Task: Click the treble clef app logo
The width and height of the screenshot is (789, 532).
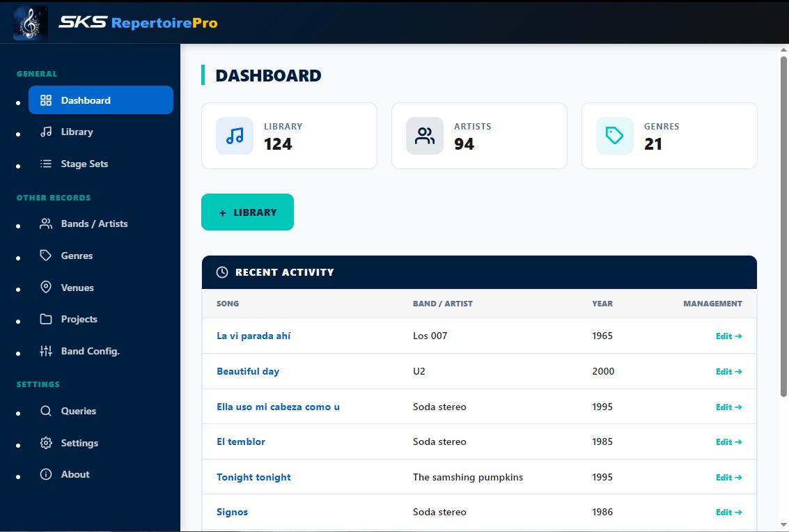Action: pos(31,23)
